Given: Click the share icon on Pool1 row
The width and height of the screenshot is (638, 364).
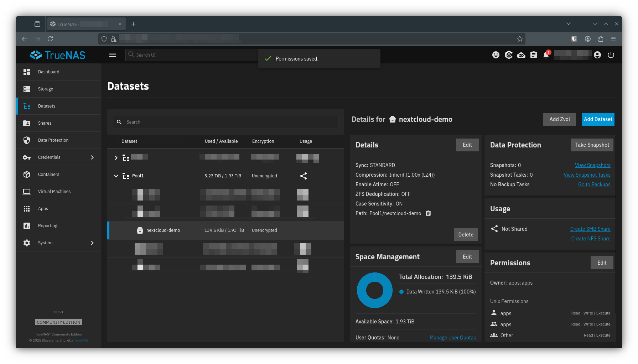Looking at the screenshot, I should tap(303, 176).
